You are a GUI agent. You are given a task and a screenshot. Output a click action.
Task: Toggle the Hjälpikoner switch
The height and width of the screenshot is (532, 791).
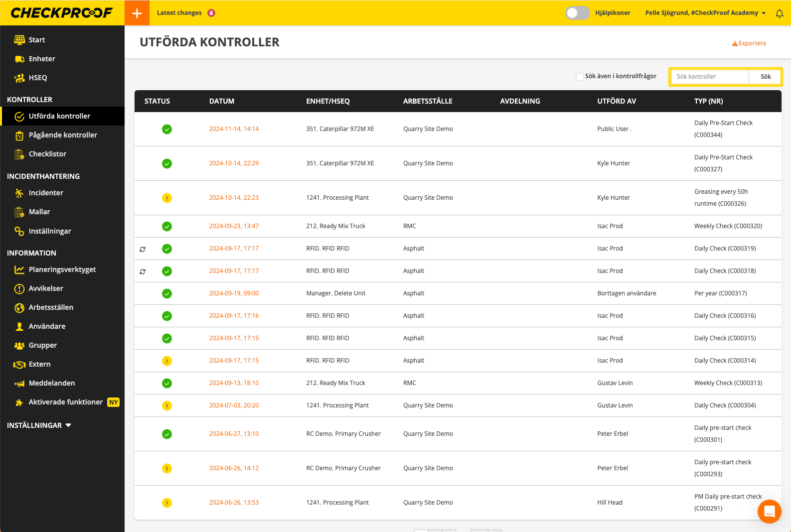[x=577, y=13]
